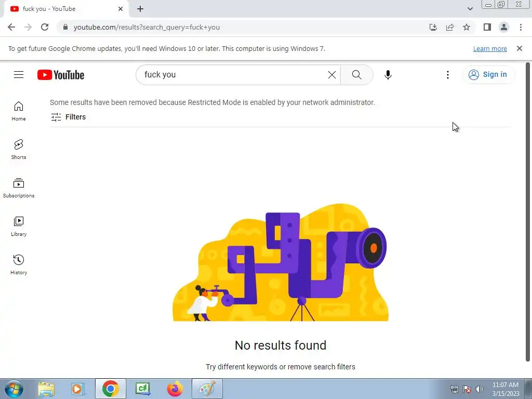Click the YouTube logo

click(61, 75)
